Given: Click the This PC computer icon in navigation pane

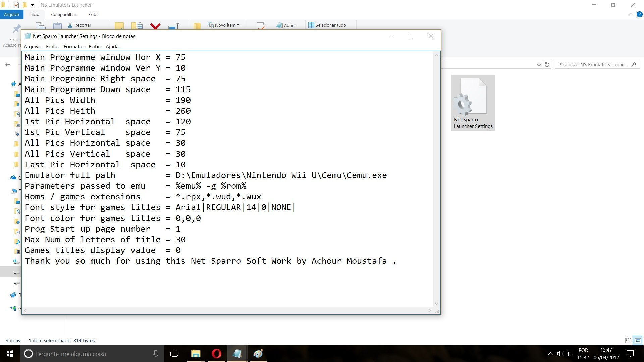Looking at the screenshot, I should [14, 191].
